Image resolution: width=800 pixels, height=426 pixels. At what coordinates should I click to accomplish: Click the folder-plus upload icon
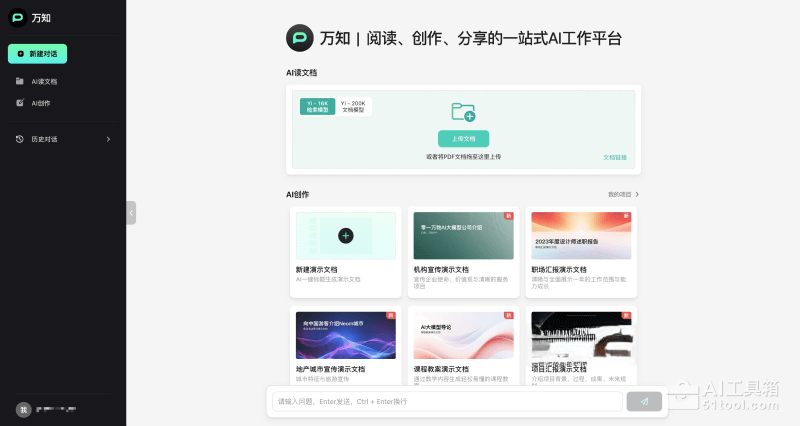click(462, 112)
